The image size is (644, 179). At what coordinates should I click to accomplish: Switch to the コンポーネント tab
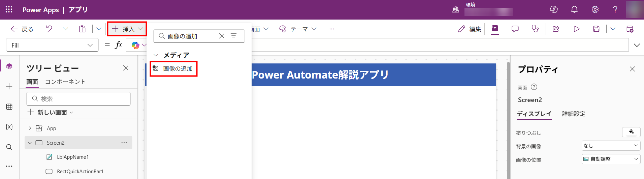(x=65, y=82)
